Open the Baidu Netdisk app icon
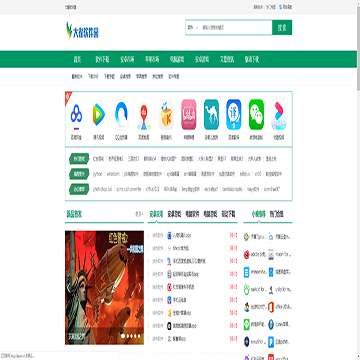Screen dimensions: 360x360 (76, 115)
